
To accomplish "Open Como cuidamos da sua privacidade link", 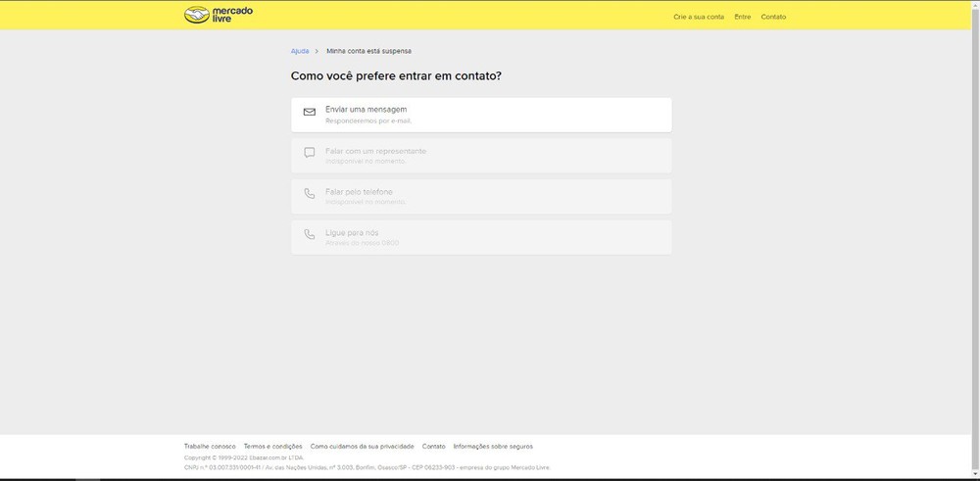I will [x=362, y=446].
